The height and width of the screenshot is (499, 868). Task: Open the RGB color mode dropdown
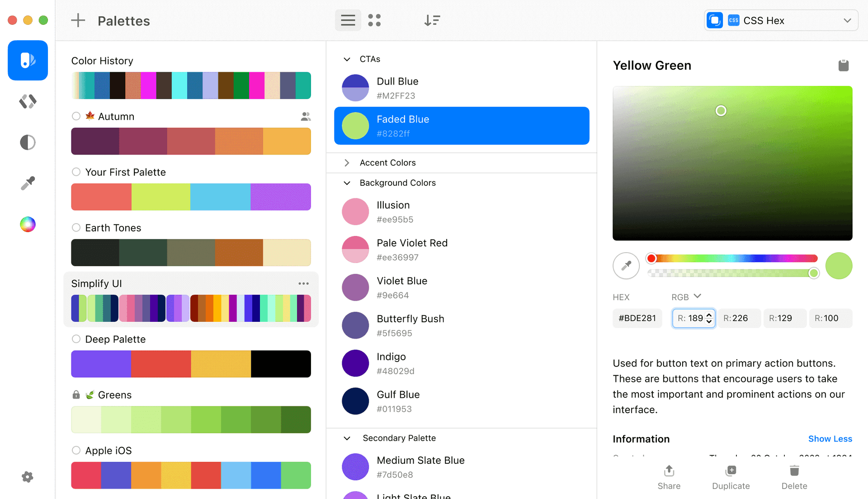click(686, 297)
